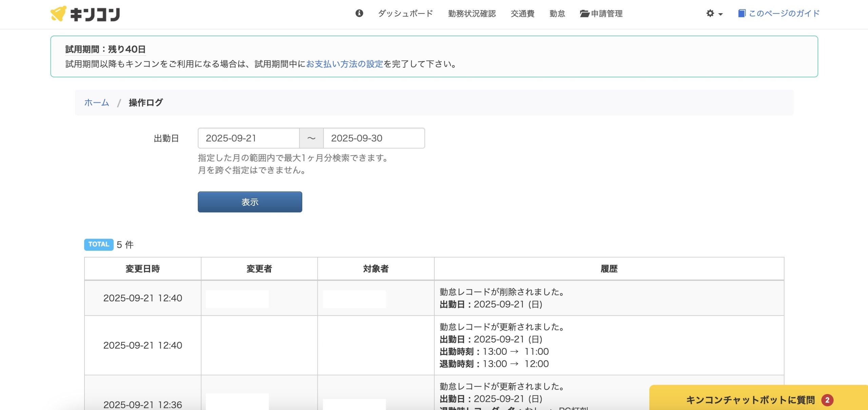Click the blue TOTAL badge
The width and height of the screenshot is (868, 410).
click(99, 244)
